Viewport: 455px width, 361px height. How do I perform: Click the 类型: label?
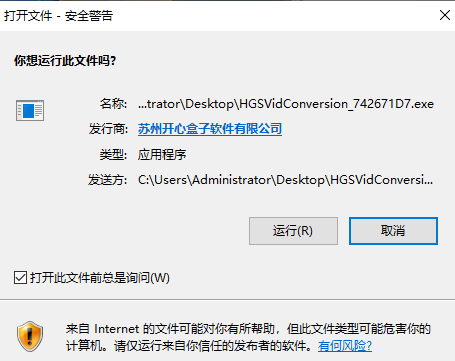(x=113, y=154)
